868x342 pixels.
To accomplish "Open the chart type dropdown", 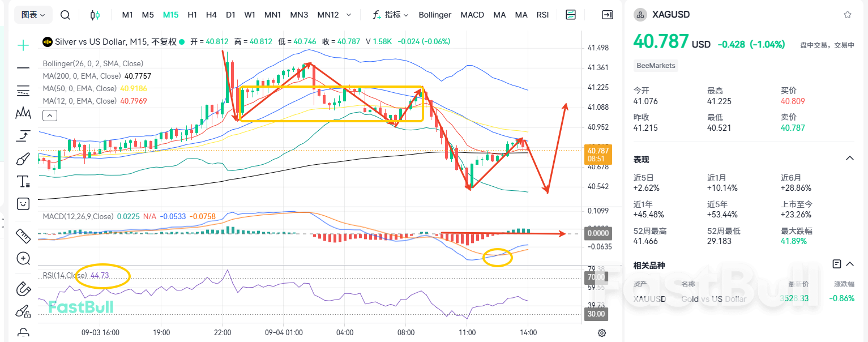I will (x=32, y=14).
